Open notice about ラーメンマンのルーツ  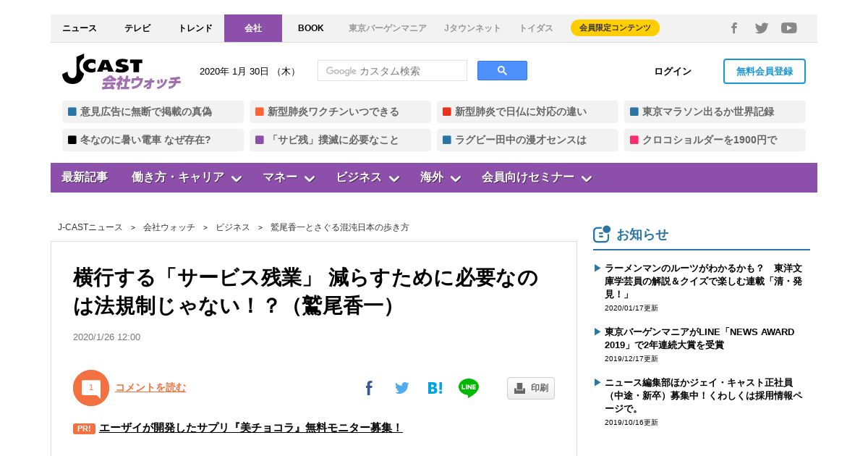click(704, 281)
